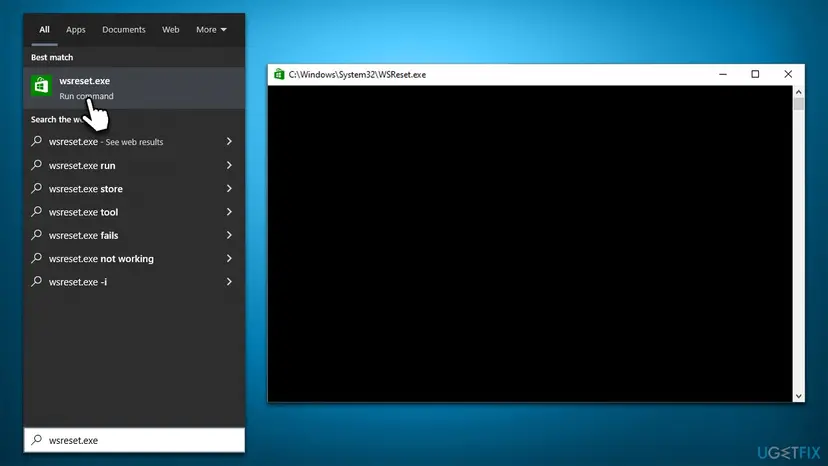Image resolution: width=828 pixels, height=466 pixels.
Task: Expand chevron for 'wsreset.exe -i' row
Action: point(229,282)
